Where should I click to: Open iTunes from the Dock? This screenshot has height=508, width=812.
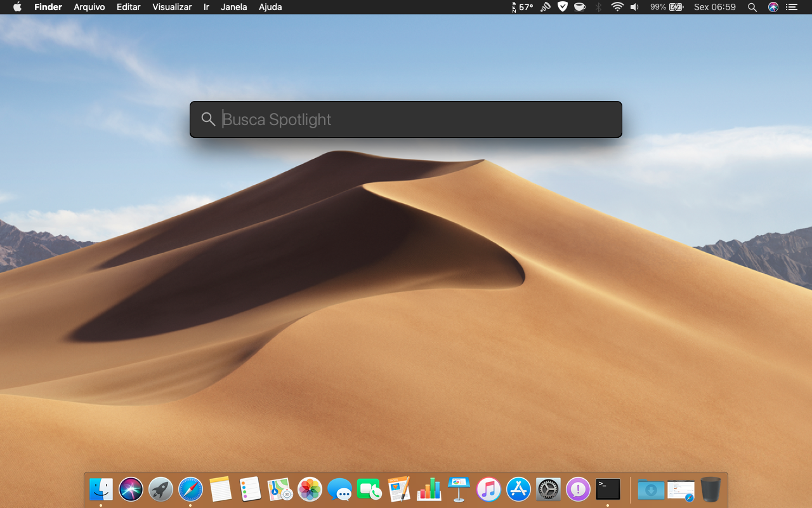489,489
